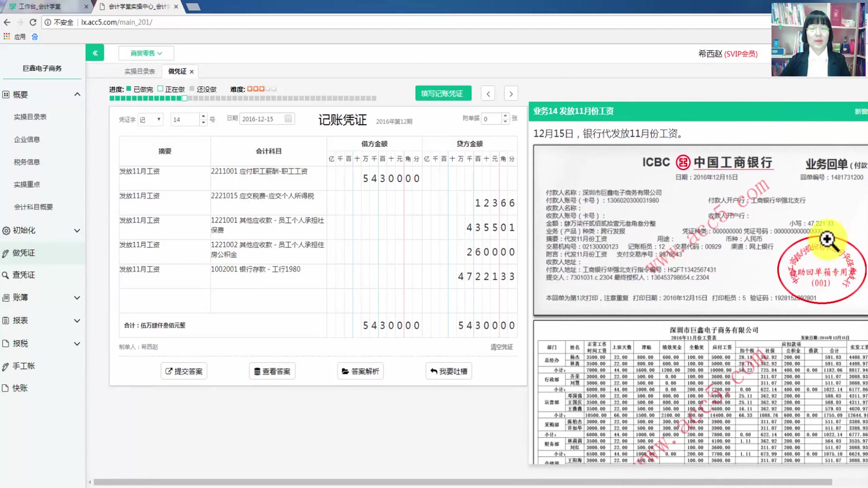Open 查凭证 in the sidebar

coord(24,275)
